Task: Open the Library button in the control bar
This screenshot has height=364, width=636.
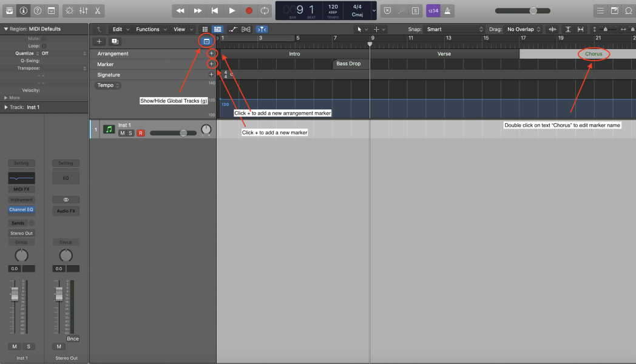Action: click(x=9, y=10)
